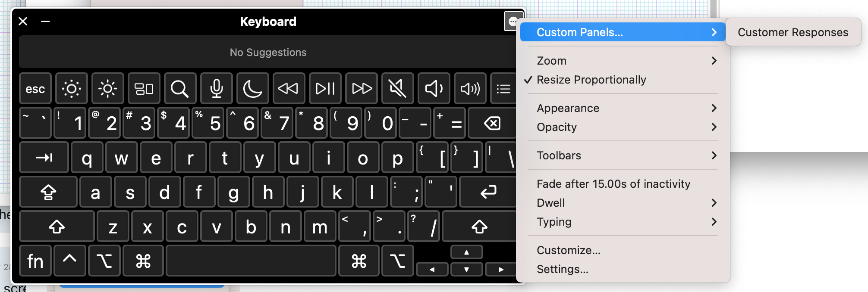Open the keyboard panel options button
This screenshot has width=868, height=292.
tap(512, 21)
